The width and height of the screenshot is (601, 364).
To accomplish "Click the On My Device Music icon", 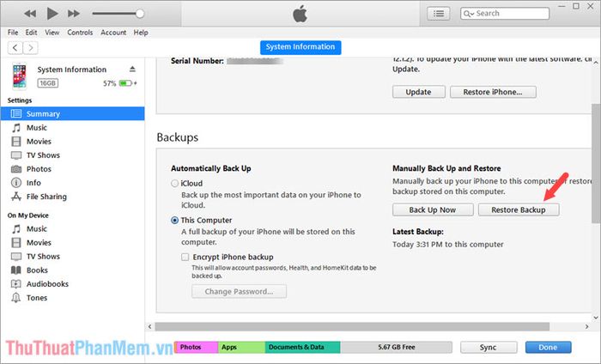I will (16, 228).
